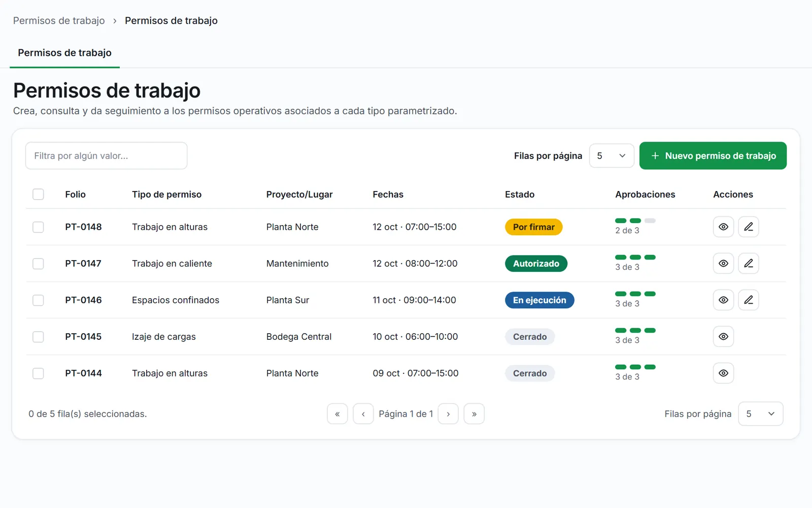812x508 pixels.
Task: View permit PT-0146 details
Action: 723,300
